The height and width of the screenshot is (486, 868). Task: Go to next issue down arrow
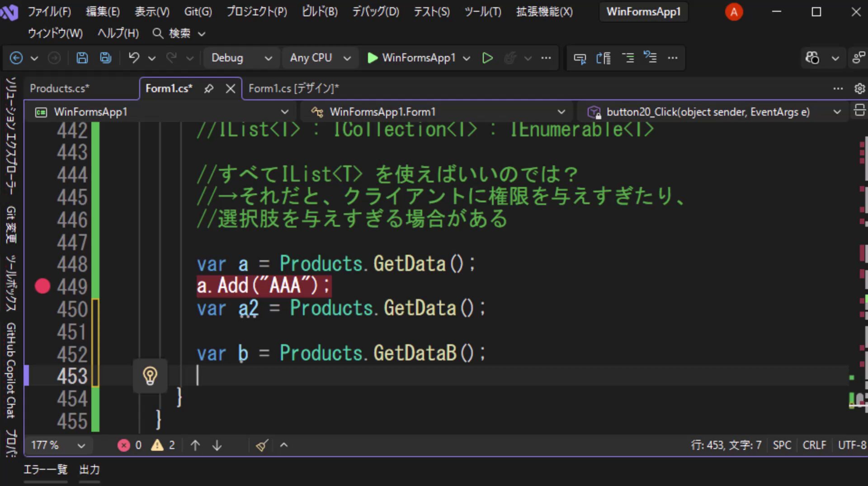click(x=217, y=445)
